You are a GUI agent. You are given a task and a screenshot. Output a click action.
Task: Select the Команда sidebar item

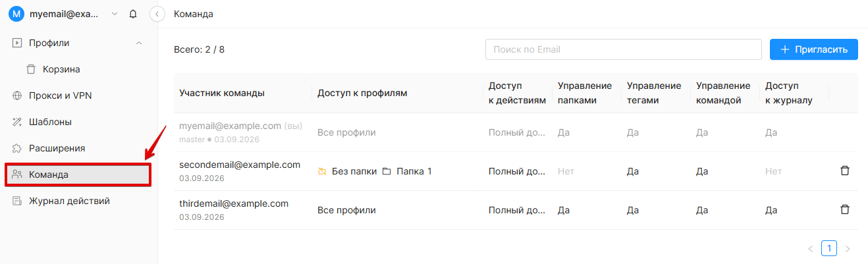click(78, 174)
